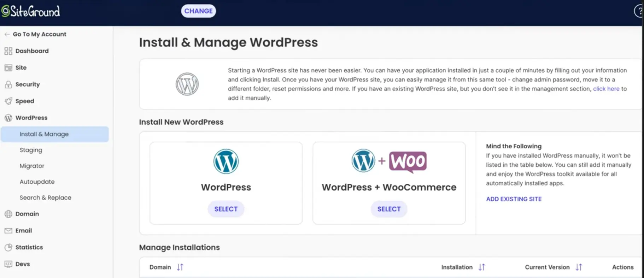This screenshot has width=644, height=278.
Task: Sort table by Installation column arrows
Action: tap(482, 267)
